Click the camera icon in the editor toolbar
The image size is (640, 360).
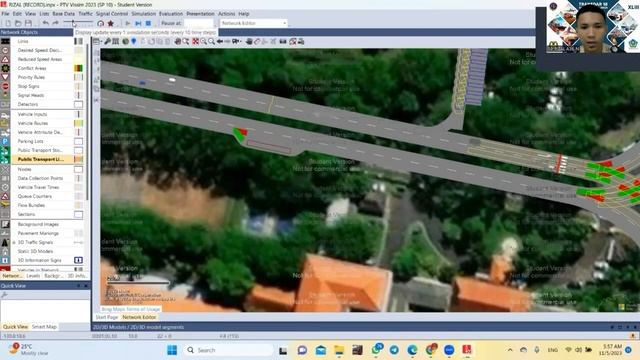pyautogui.click(x=282, y=42)
